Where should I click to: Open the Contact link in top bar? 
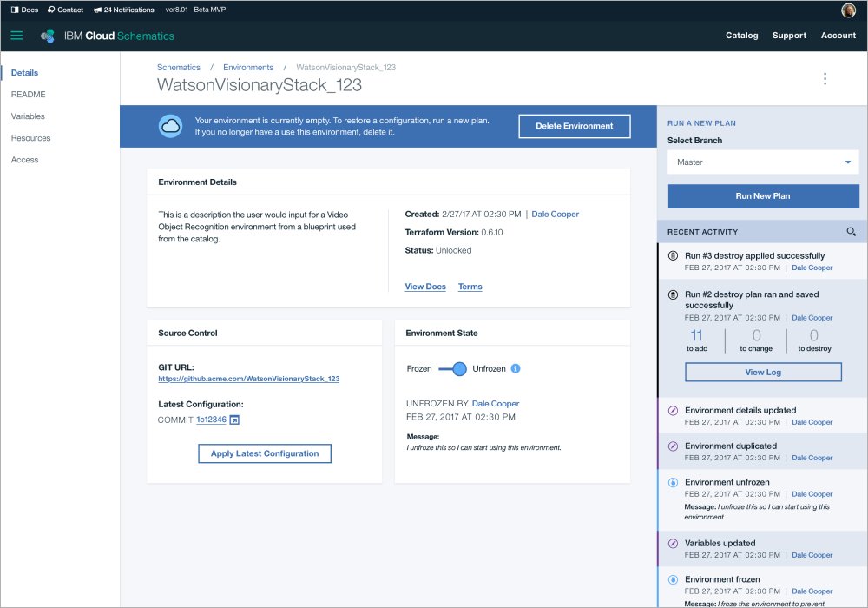65,10
